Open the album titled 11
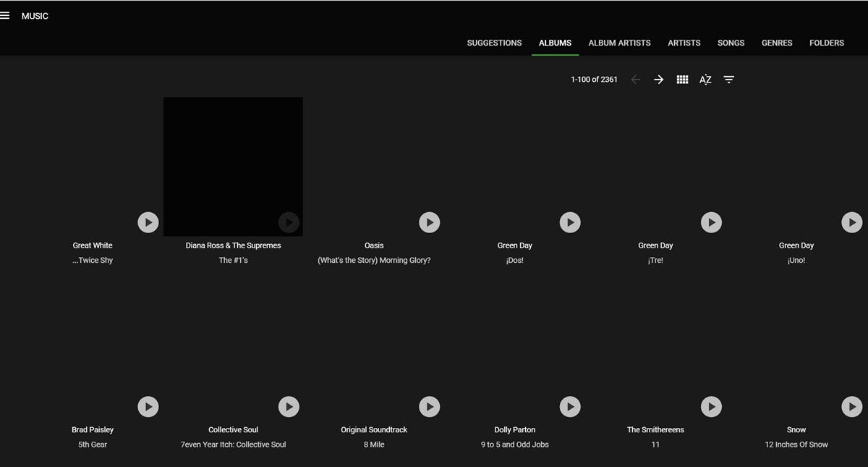Screen dimensions: 868x467 click(655, 445)
